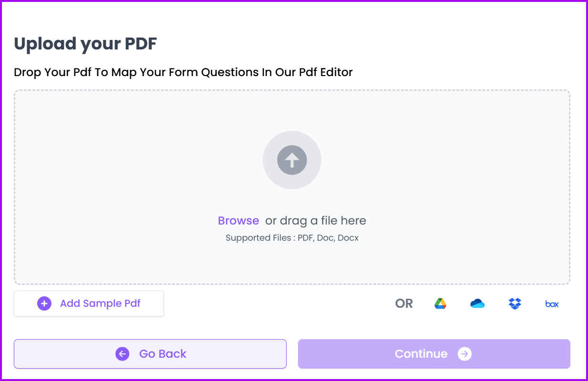This screenshot has width=588, height=381.
Task: Select the Supported Files text
Action: (x=292, y=237)
